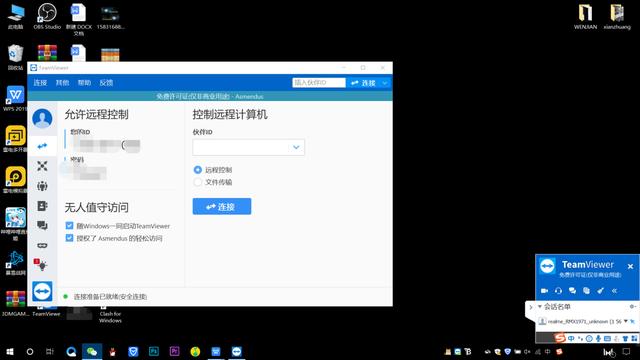This screenshot has height=360, width=640.
Task: Open Task View on taskbar
Action: click(50, 351)
